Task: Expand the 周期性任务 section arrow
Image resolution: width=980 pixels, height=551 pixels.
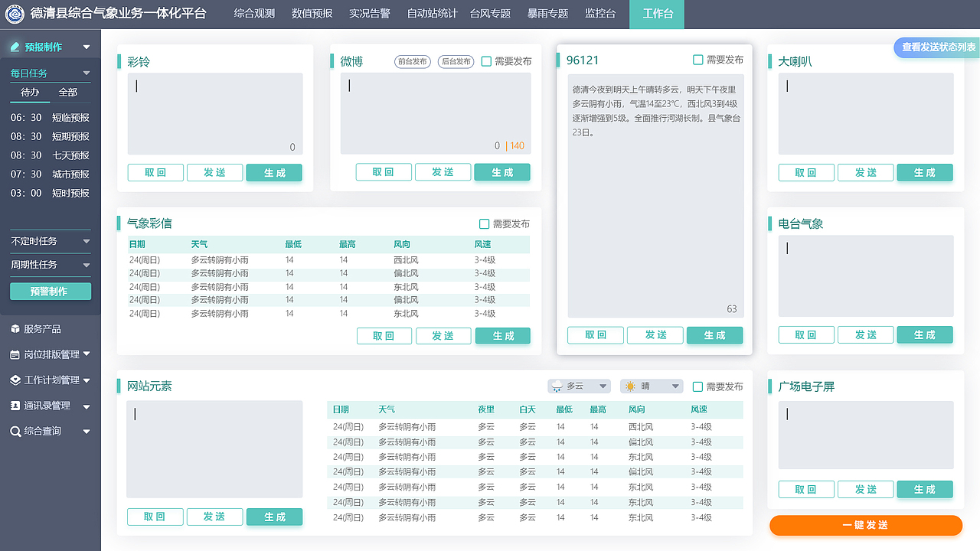Action: coord(87,265)
